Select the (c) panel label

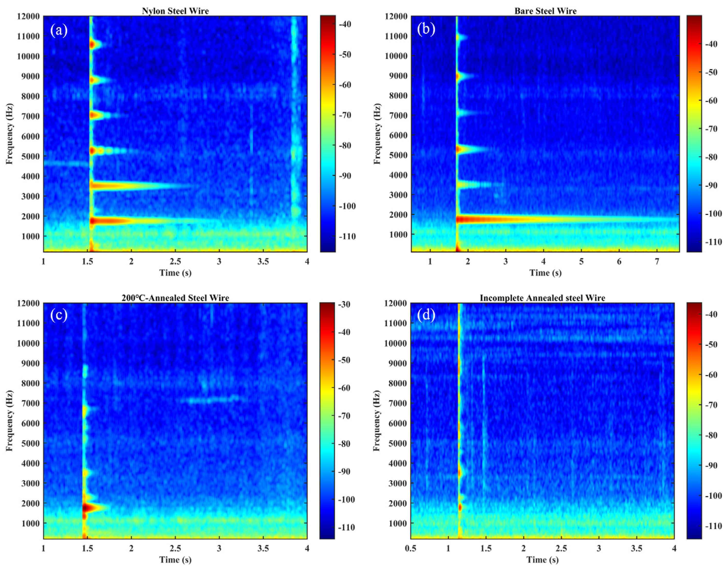point(59,315)
